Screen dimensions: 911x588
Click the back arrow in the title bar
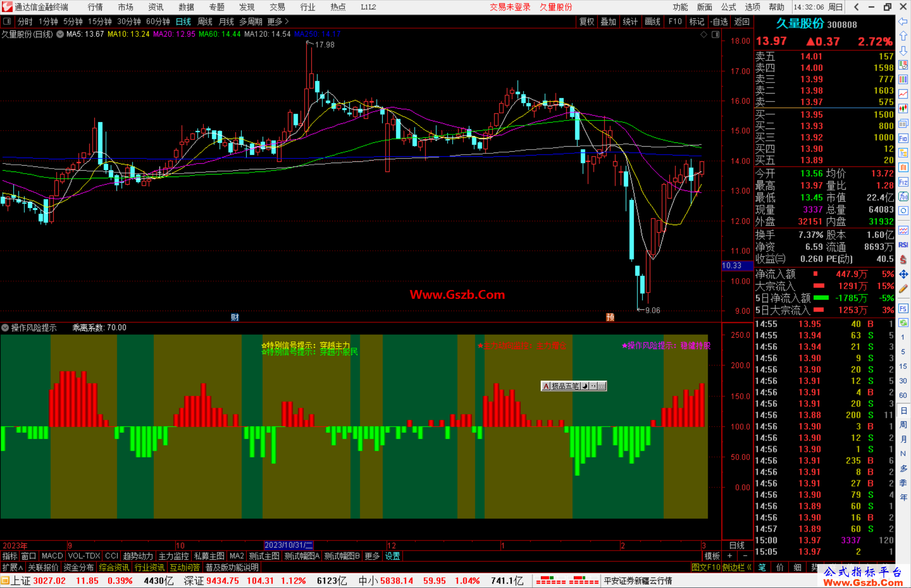coord(856,7)
